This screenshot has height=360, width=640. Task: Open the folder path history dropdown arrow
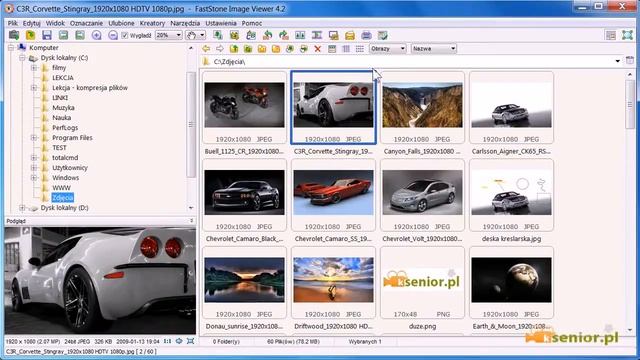click(618, 61)
